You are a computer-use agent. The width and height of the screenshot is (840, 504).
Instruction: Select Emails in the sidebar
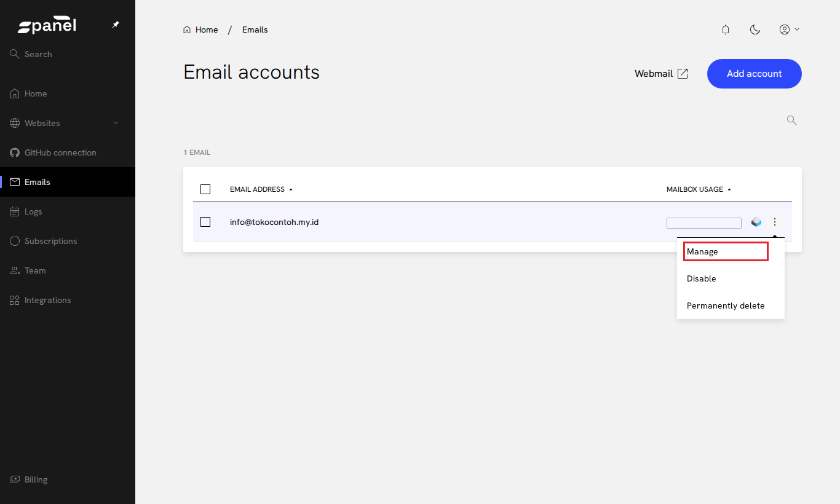68,182
